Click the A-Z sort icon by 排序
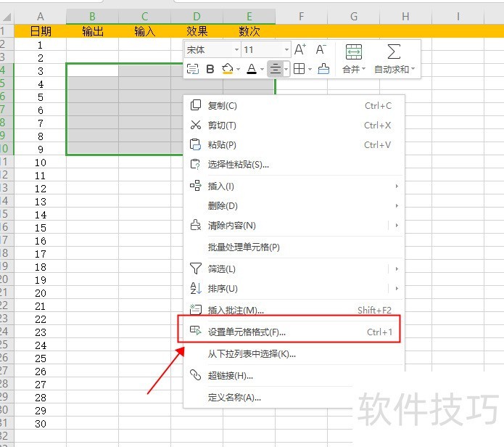The width and height of the screenshot is (504, 447). (x=195, y=288)
